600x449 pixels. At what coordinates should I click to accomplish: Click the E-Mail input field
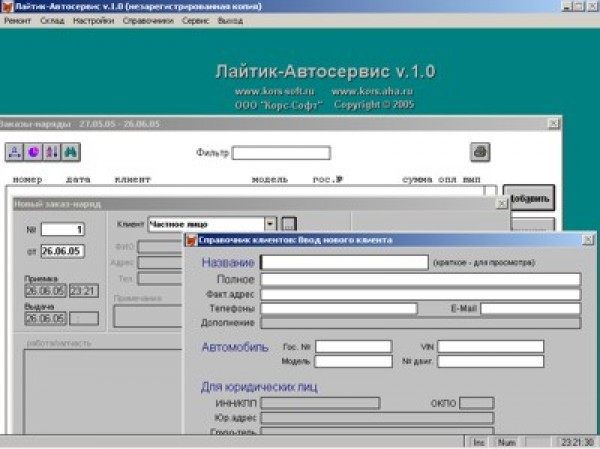click(x=531, y=309)
